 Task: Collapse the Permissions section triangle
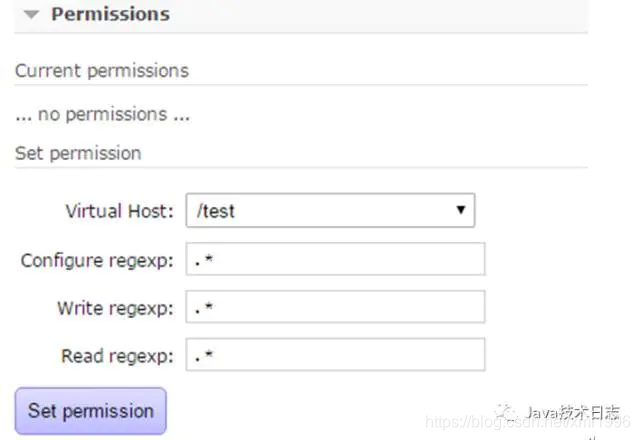32,15
